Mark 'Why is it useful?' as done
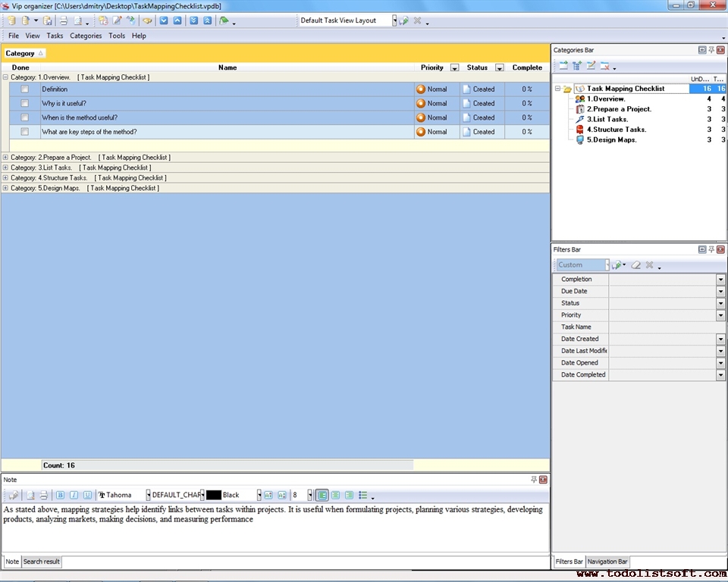This screenshot has height=582, width=728. (x=25, y=103)
